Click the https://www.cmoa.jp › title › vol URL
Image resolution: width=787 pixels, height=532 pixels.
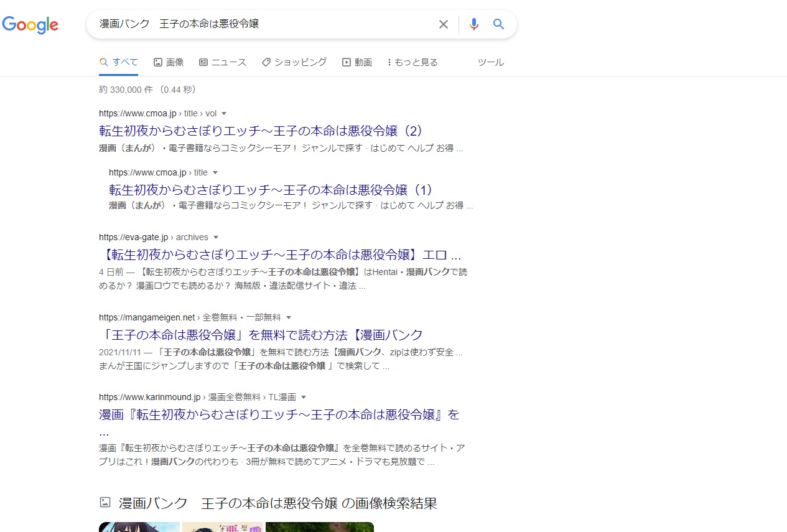click(x=157, y=113)
